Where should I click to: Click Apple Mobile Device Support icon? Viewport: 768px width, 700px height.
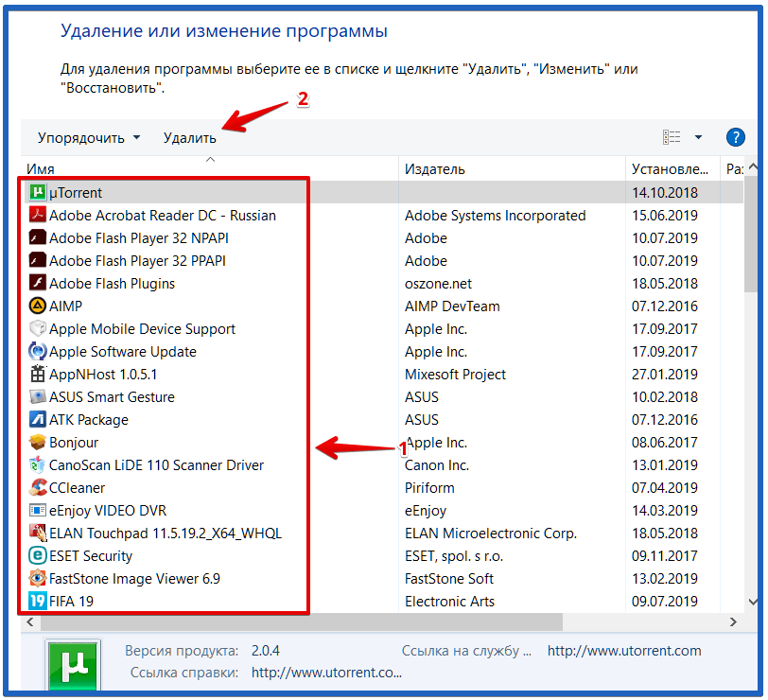(38, 328)
